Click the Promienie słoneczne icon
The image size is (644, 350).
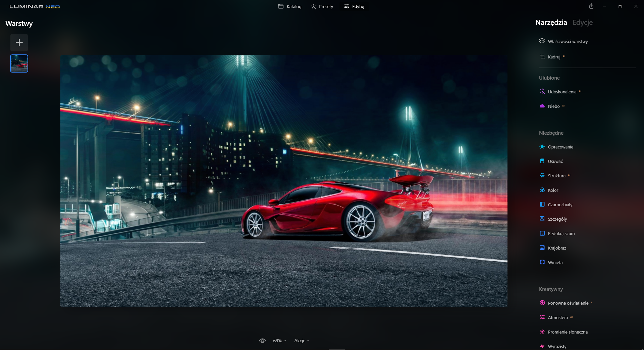tap(542, 332)
